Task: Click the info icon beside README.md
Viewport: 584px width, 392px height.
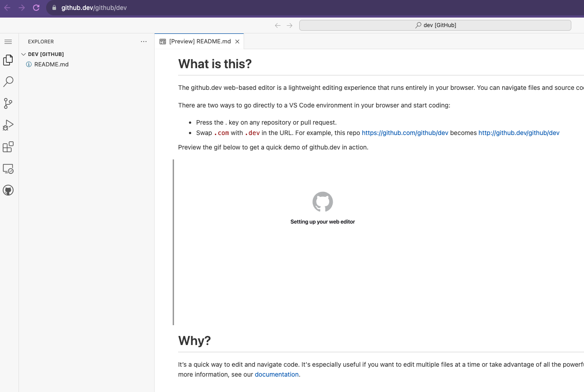Action: click(x=28, y=64)
